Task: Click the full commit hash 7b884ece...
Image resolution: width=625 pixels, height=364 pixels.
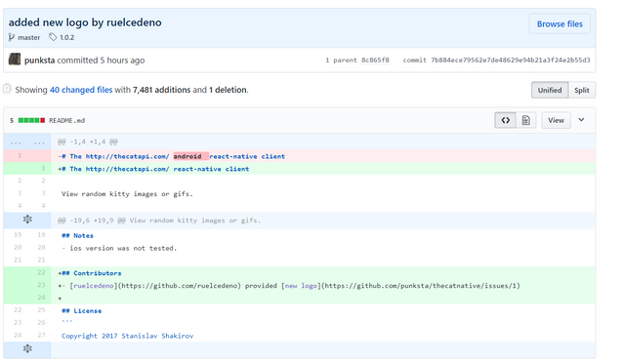Action: click(x=510, y=61)
